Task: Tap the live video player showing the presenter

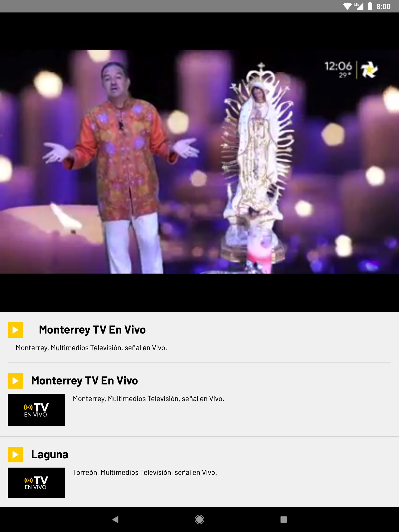Action: coord(199,162)
